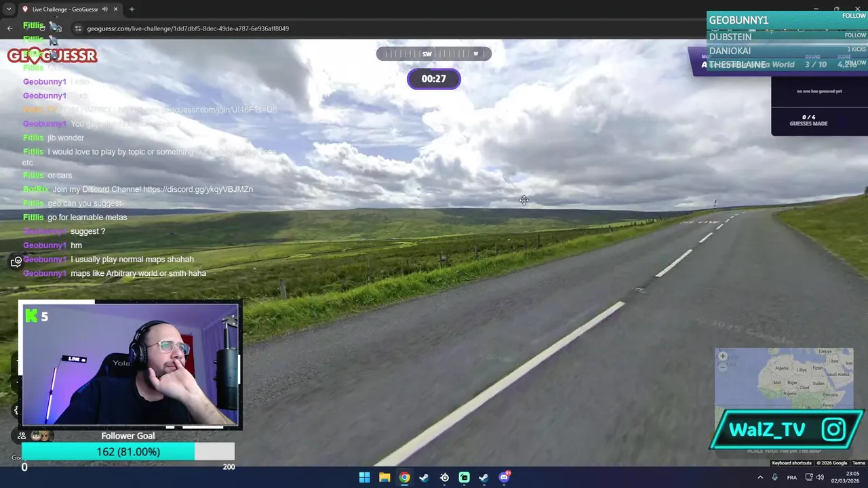Viewport: 868px width, 488px height.
Task: Open first Steam icon in taskbar
Action: pos(424,477)
